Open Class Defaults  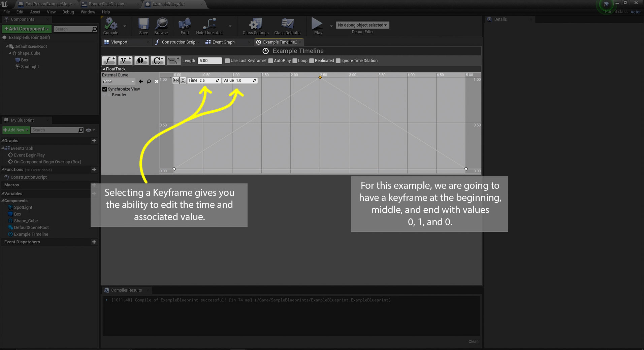coord(287,26)
